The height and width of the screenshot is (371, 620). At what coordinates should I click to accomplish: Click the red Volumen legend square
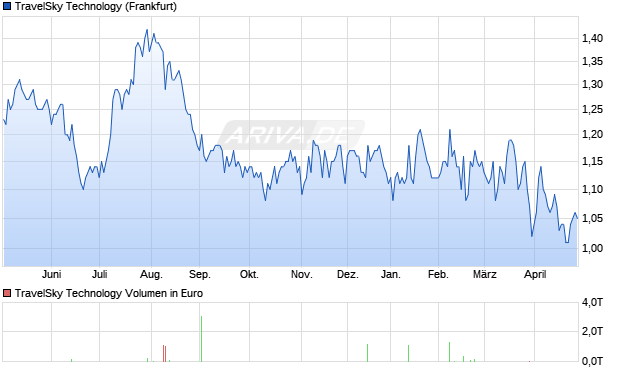[x=7, y=293]
